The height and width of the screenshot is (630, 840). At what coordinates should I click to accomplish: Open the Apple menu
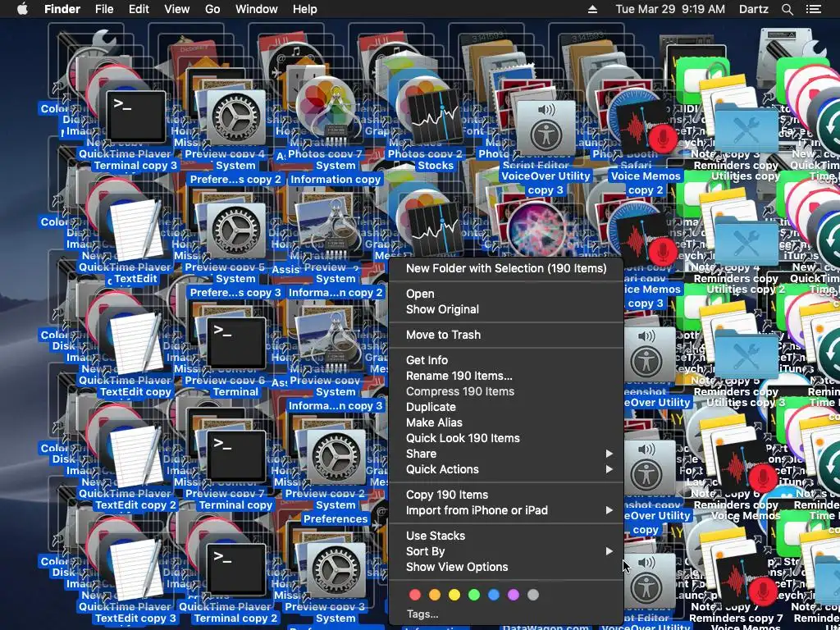[22, 9]
